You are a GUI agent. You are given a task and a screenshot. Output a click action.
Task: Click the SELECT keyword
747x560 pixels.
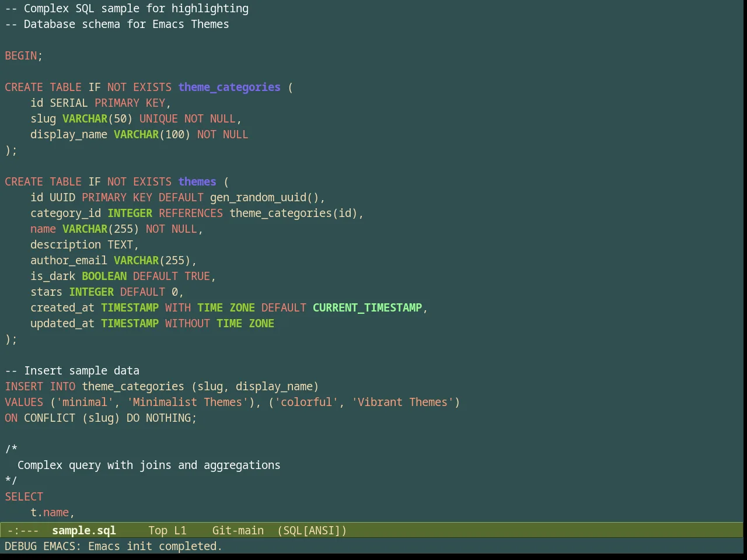(x=24, y=496)
